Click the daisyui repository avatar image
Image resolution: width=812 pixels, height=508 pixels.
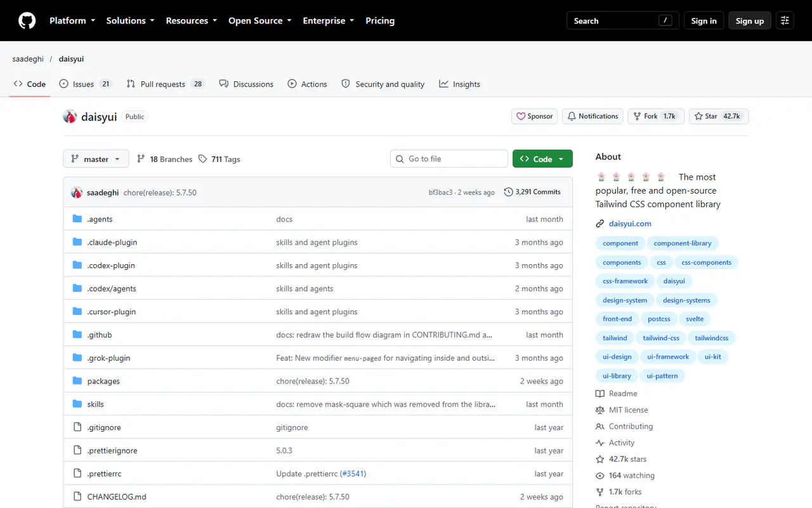coord(70,116)
